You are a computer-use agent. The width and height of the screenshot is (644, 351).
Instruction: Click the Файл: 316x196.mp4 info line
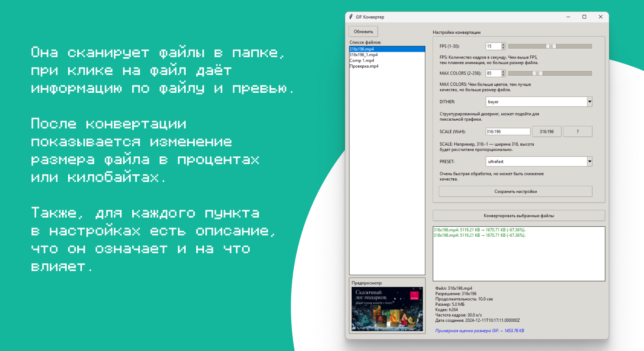(454, 288)
